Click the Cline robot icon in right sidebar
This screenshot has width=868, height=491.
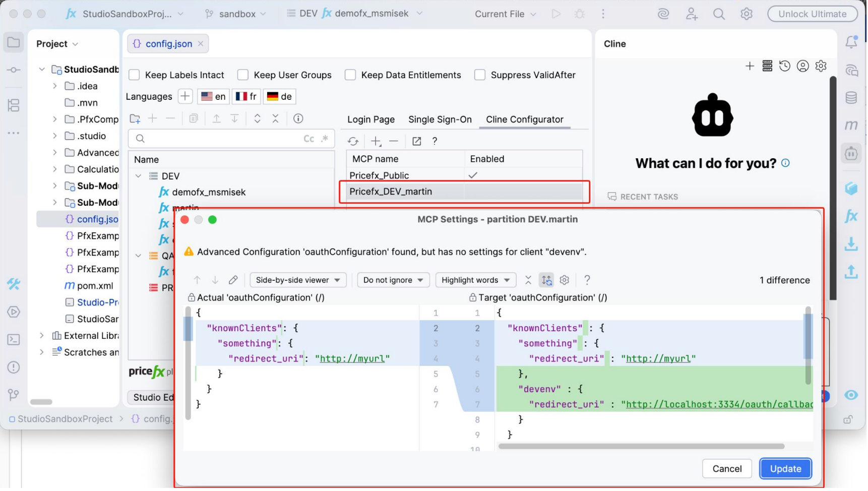point(852,153)
